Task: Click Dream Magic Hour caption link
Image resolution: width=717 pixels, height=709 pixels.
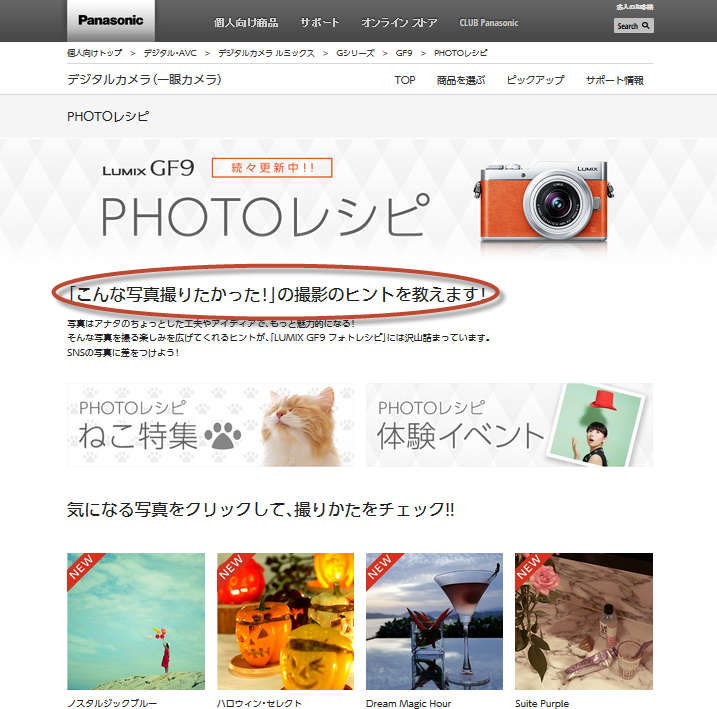Action: (x=408, y=703)
